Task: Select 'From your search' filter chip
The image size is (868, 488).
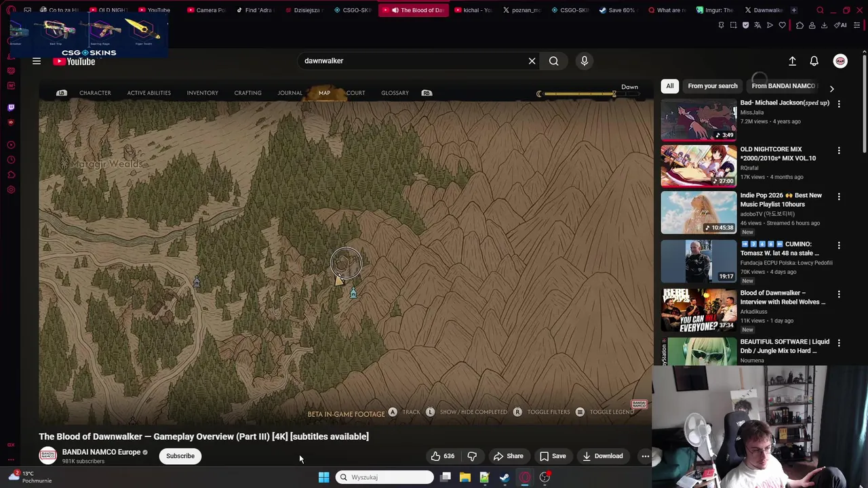Action: (x=713, y=86)
